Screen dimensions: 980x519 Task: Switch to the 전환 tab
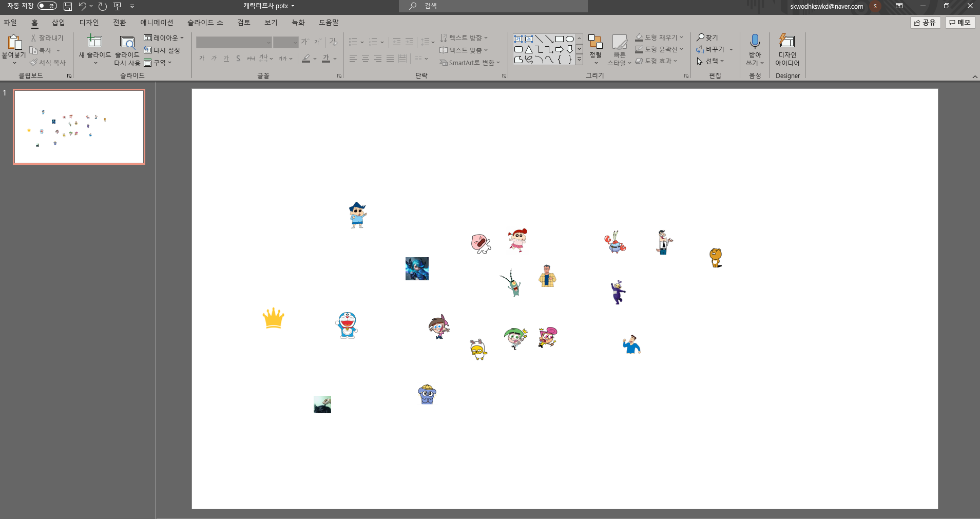[x=120, y=23]
